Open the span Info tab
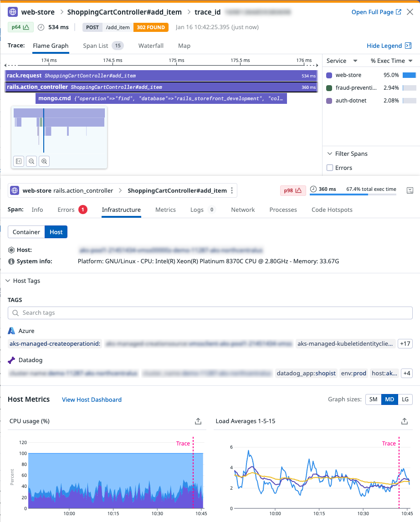 (x=37, y=210)
